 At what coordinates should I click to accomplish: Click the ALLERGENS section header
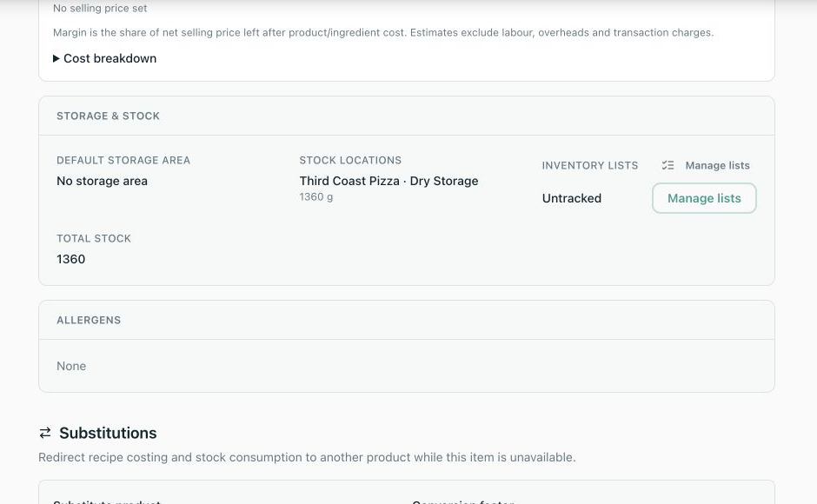[x=89, y=320]
